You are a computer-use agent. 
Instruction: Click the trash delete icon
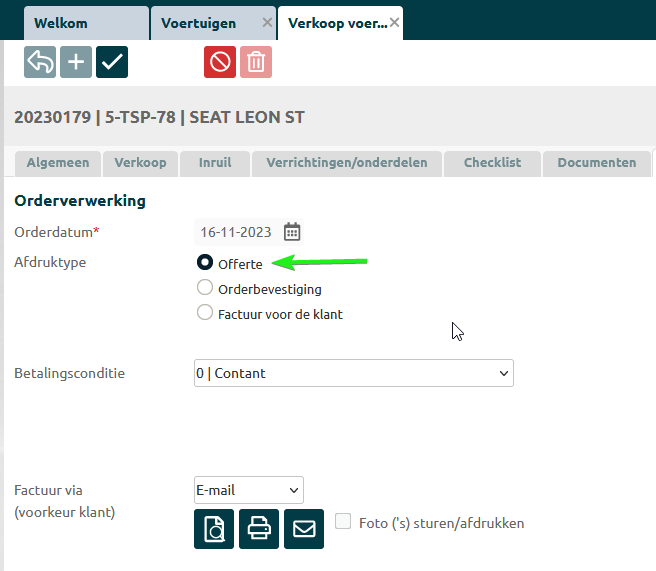[x=256, y=62]
